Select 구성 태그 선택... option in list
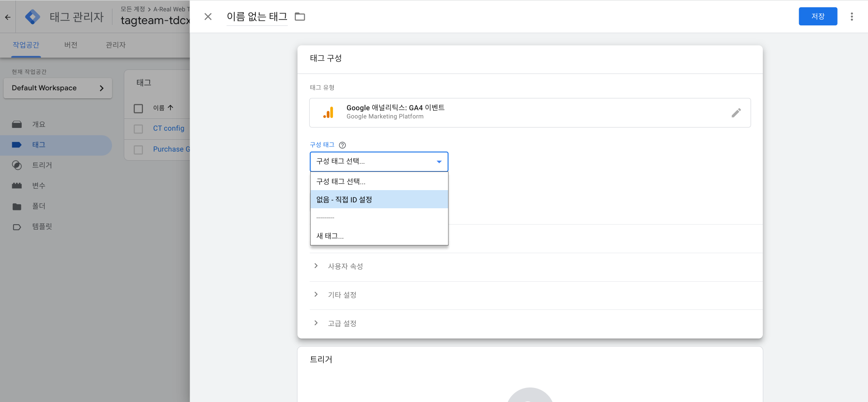Screen dimensions: 868x402 point(379,181)
